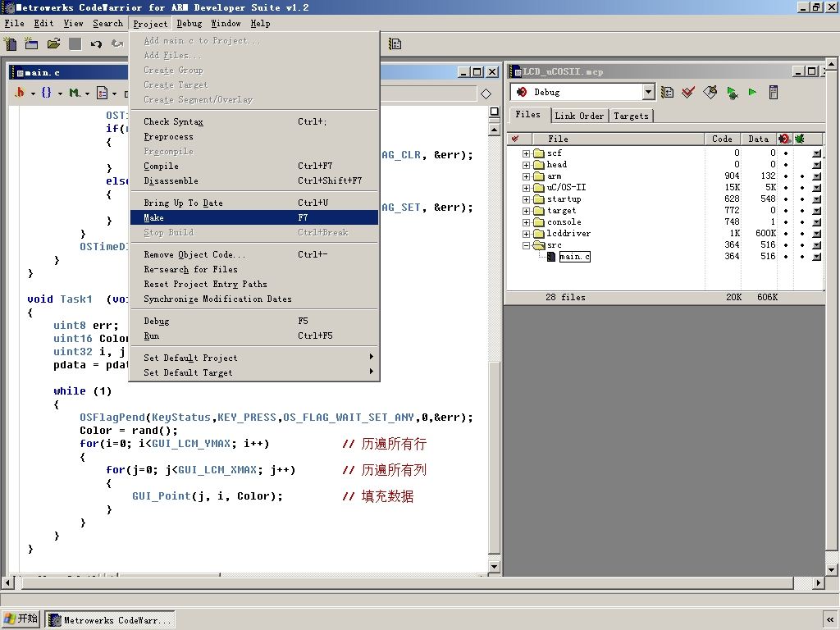Select main.c in the project file list
The image size is (840, 630).
574,257
